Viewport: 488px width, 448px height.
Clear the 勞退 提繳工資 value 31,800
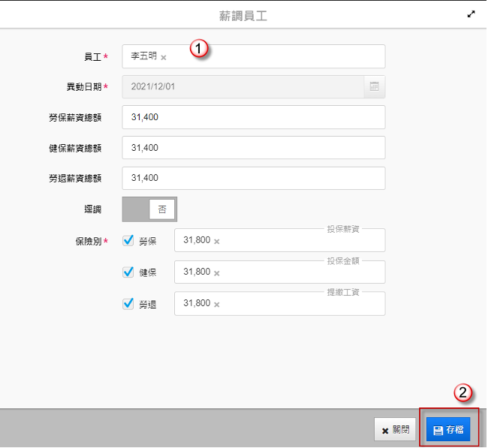pos(217,304)
